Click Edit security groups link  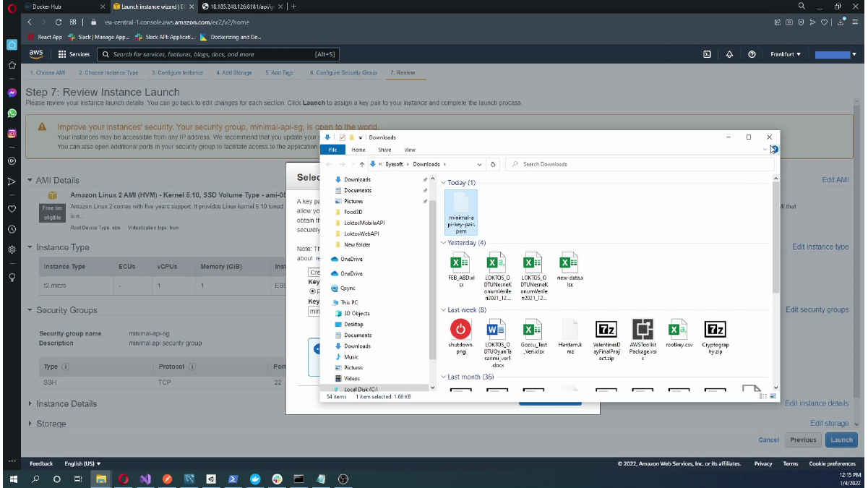(x=817, y=309)
